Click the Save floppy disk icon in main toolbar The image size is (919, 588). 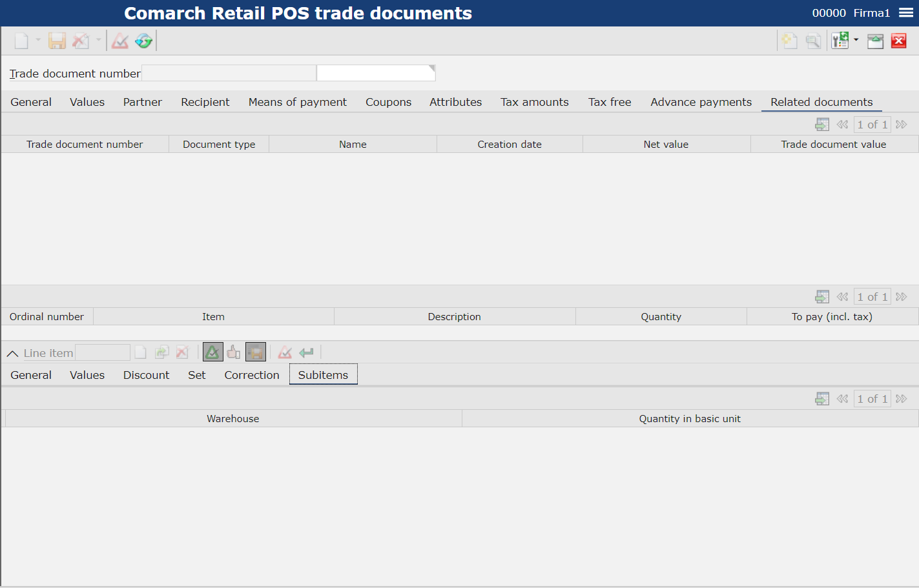tap(57, 41)
